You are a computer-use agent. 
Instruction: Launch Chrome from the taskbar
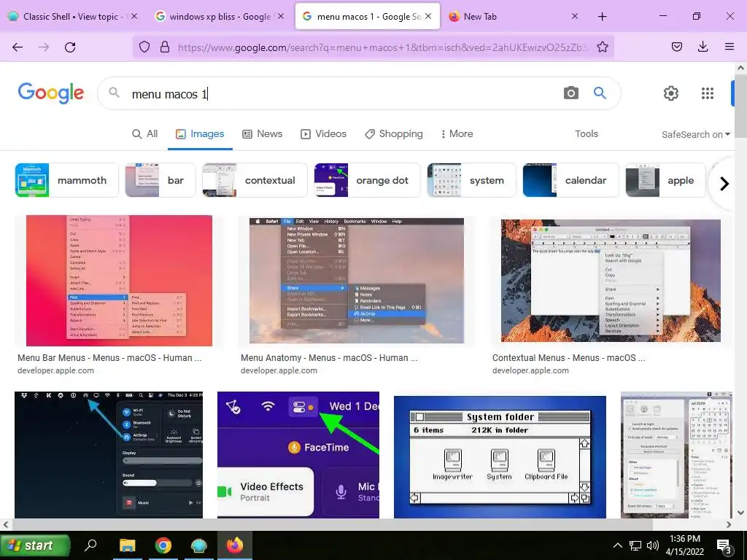(x=163, y=545)
